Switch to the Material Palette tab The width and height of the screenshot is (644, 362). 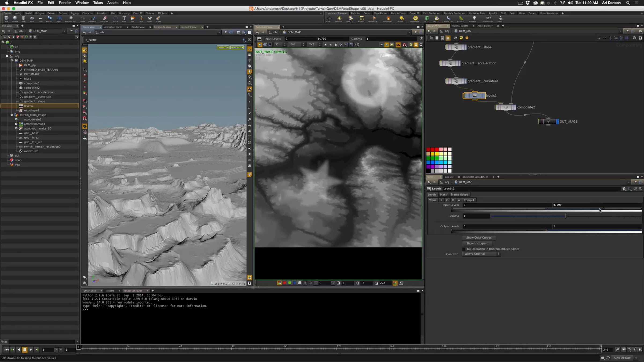point(460,26)
